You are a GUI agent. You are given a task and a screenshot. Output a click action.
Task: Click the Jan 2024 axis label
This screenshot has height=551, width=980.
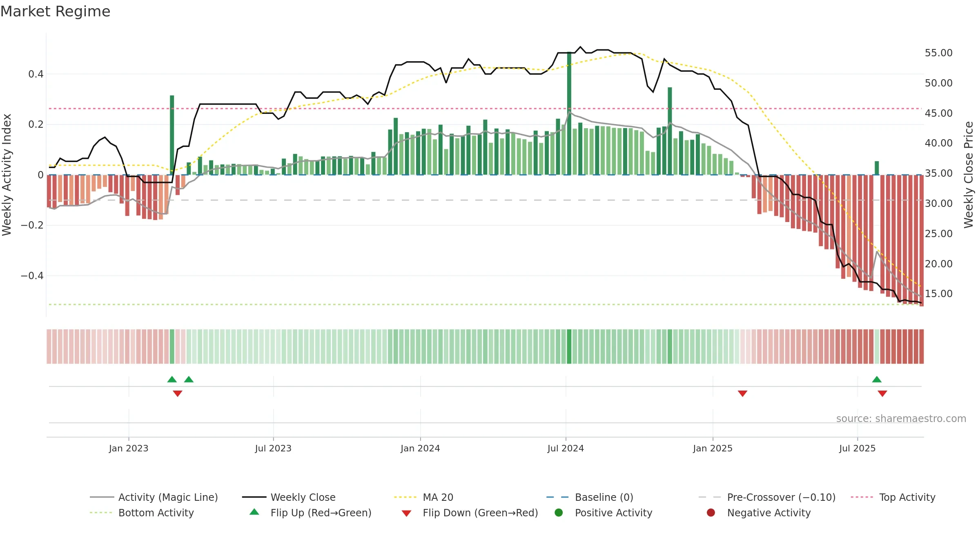(420, 448)
